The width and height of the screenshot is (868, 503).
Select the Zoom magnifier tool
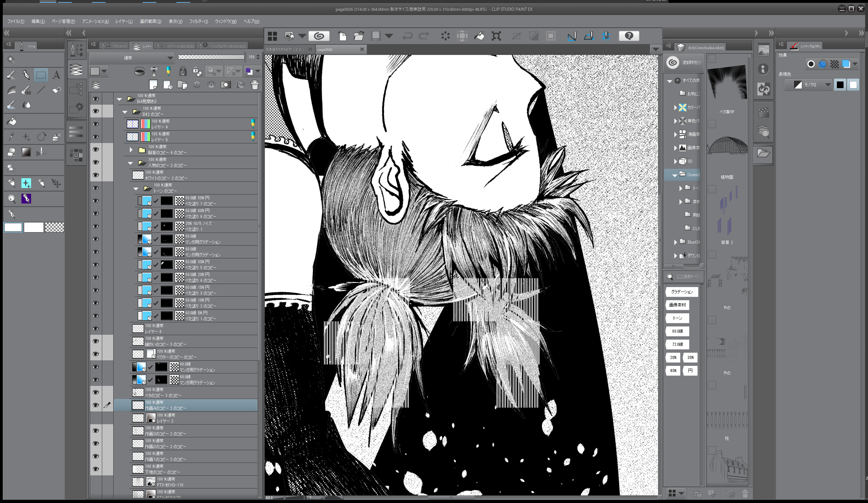pos(11,199)
